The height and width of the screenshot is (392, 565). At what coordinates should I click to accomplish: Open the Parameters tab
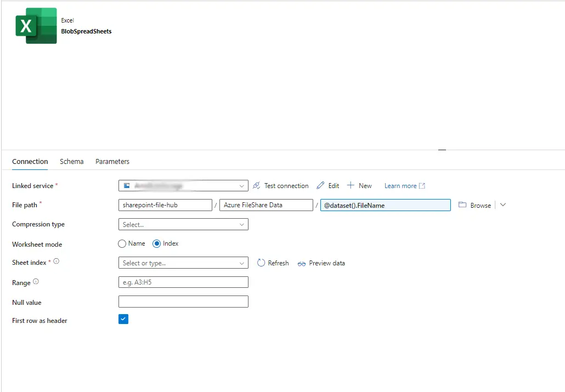(112, 162)
